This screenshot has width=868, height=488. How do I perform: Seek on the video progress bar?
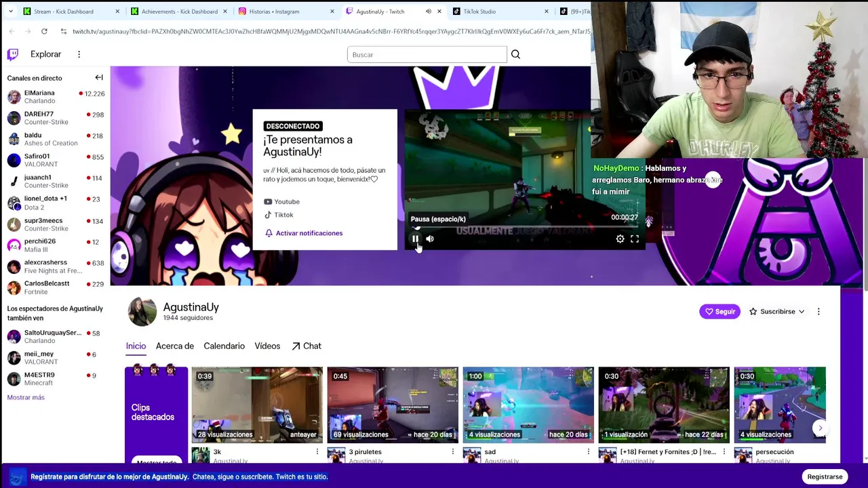pyautogui.click(x=525, y=227)
